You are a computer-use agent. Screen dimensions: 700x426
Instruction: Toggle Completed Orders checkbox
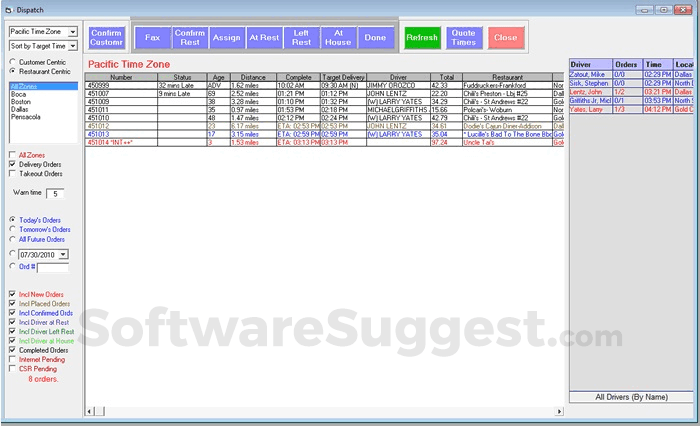(x=12, y=350)
